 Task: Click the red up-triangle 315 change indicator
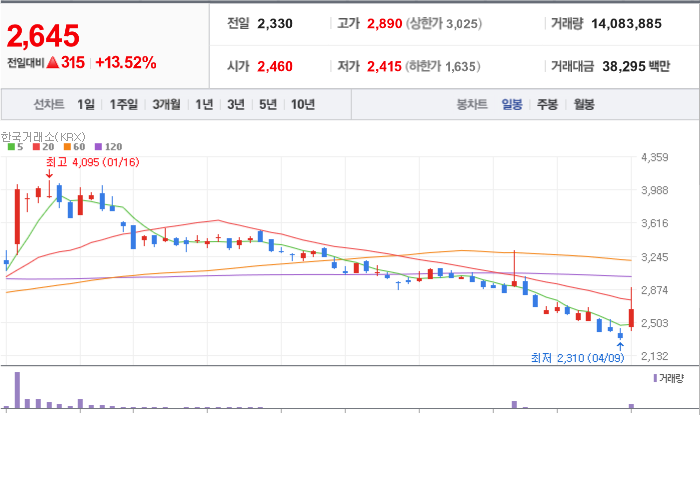(x=66, y=62)
